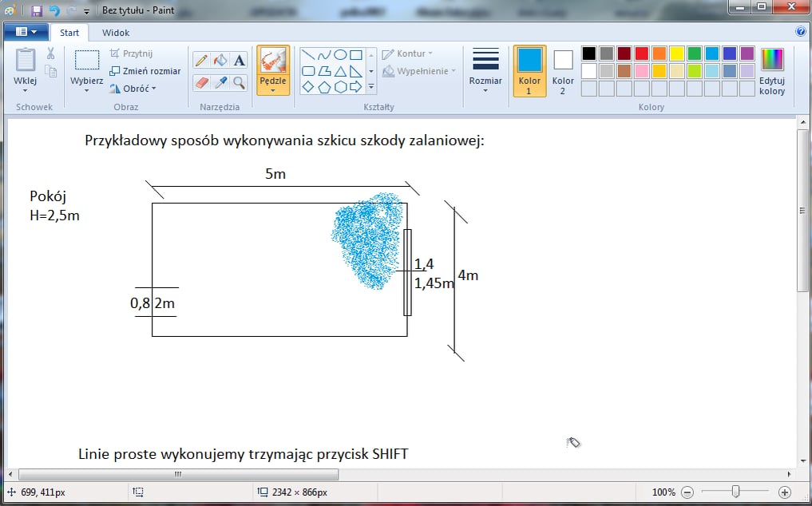
Task: Choose the Right triangle shape
Action: [x=356, y=70]
